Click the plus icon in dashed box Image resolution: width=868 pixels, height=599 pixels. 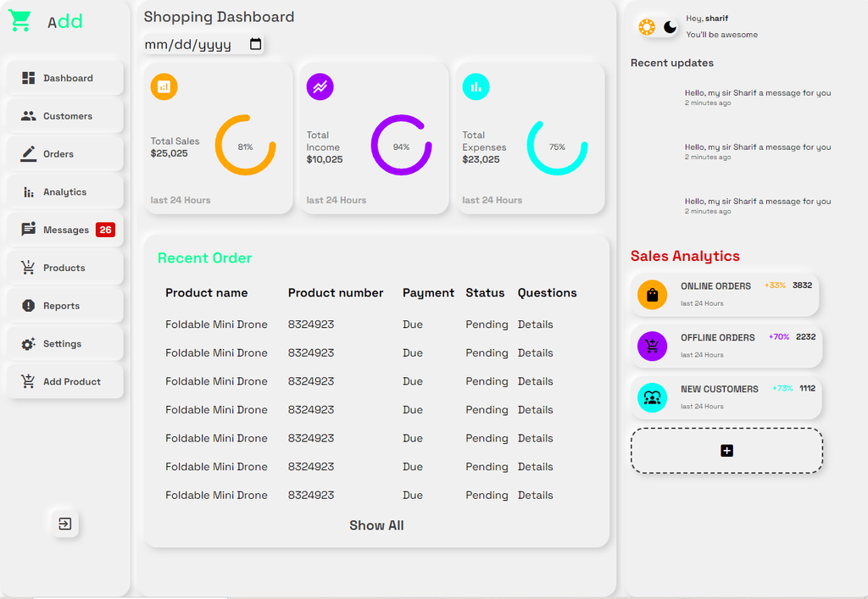[x=726, y=450]
